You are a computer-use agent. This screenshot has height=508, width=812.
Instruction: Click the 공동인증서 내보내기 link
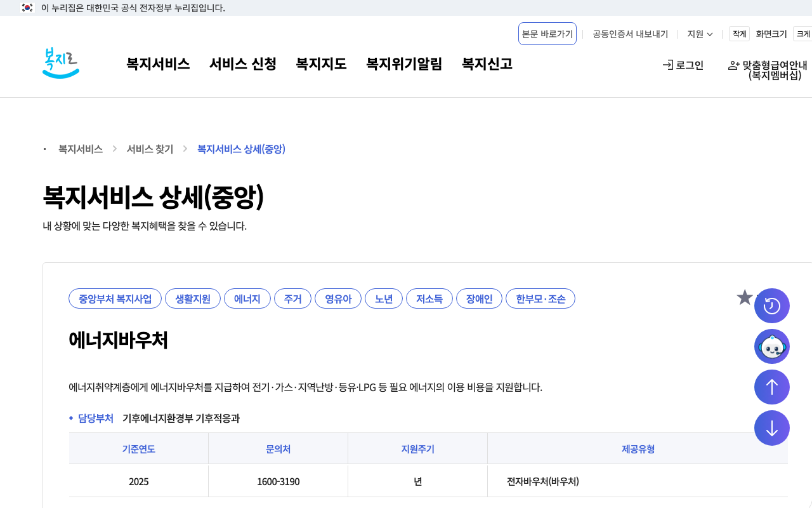[x=630, y=34]
